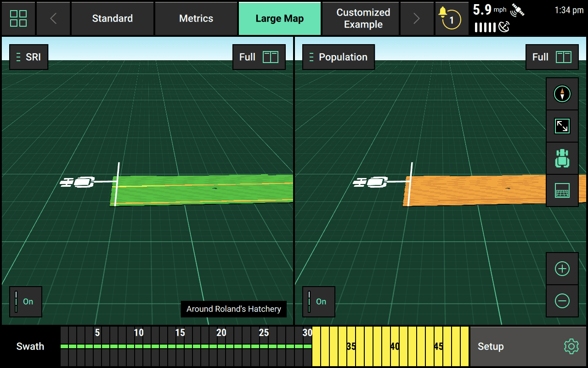The image size is (588, 368).
Task: Switch to the Standard tab
Action: (x=112, y=18)
